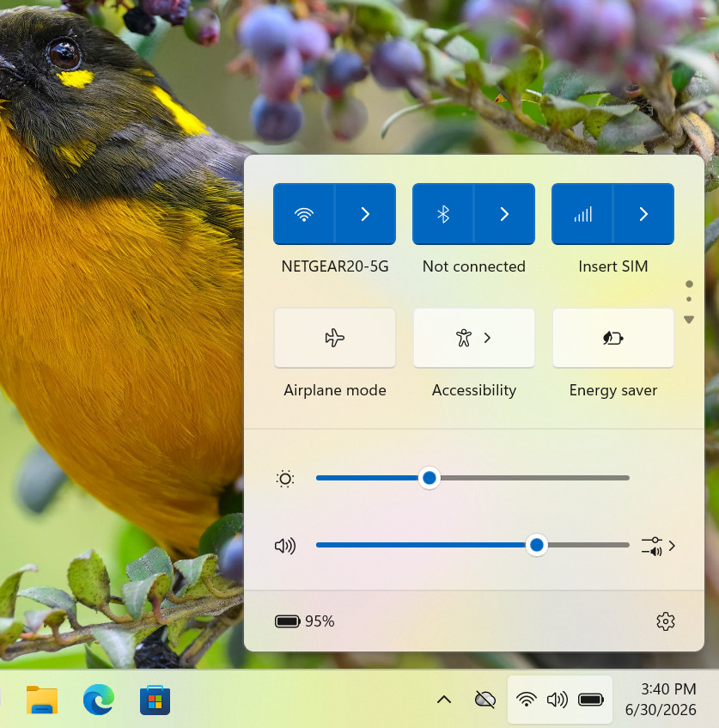This screenshot has height=728, width=719.
Task: Click the brightness sun icon
Action: (285, 479)
